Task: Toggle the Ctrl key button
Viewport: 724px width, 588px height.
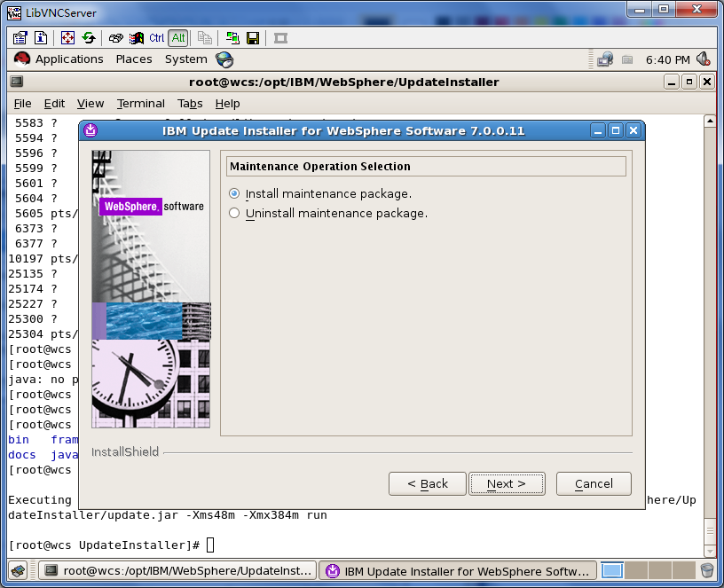Action: click(x=156, y=38)
